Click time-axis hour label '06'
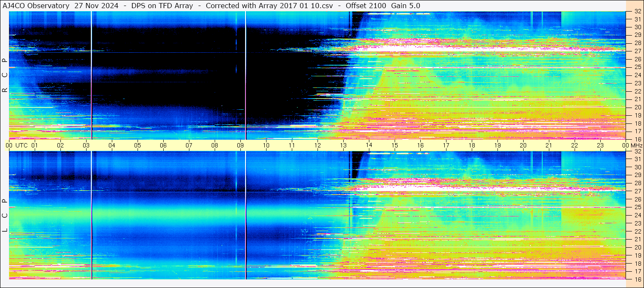The width and height of the screenshot is (644, 288). point(163,145)
